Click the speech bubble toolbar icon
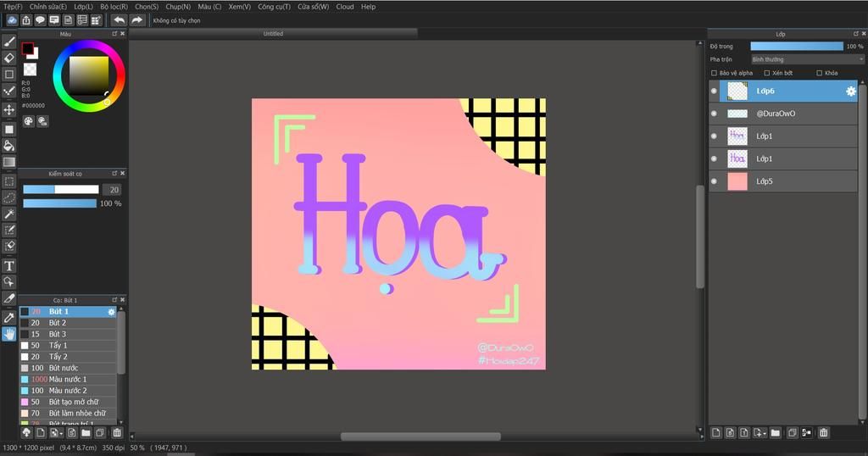 coord(40,20)
